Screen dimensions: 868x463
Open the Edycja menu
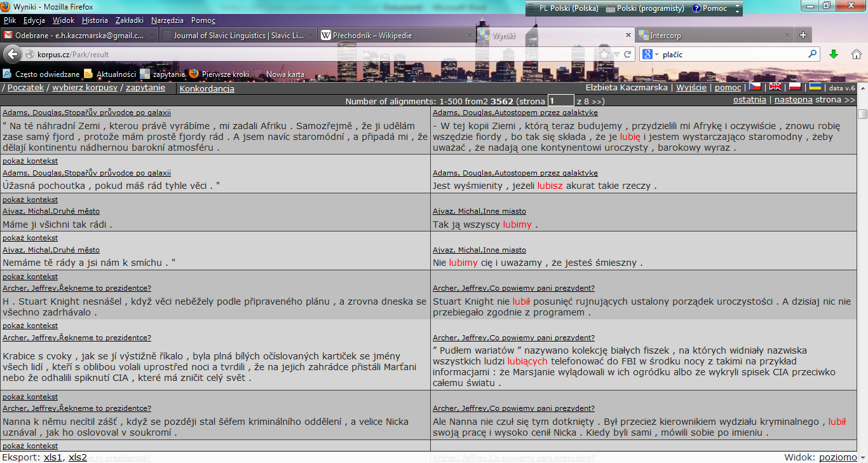pos(34,20)
